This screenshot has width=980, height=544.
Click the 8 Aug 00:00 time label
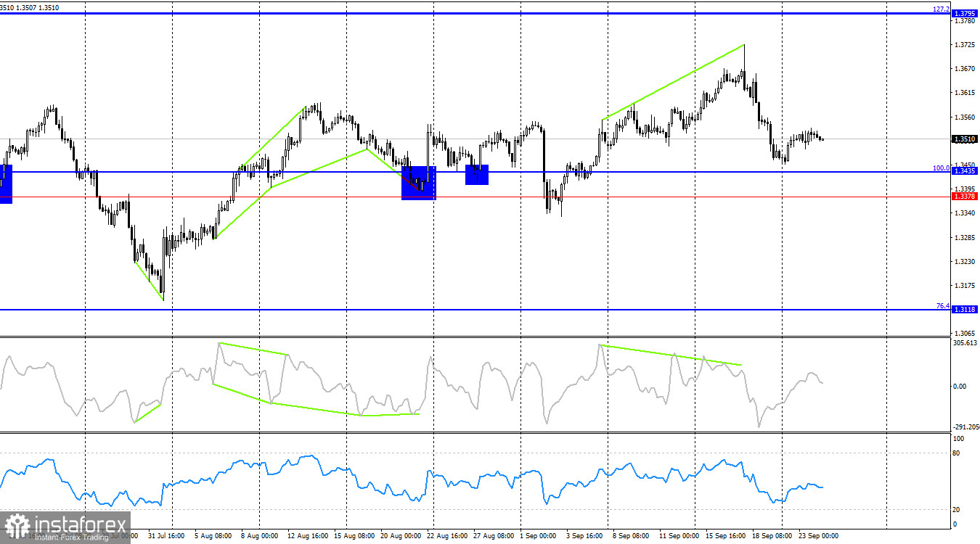point(259,536)
